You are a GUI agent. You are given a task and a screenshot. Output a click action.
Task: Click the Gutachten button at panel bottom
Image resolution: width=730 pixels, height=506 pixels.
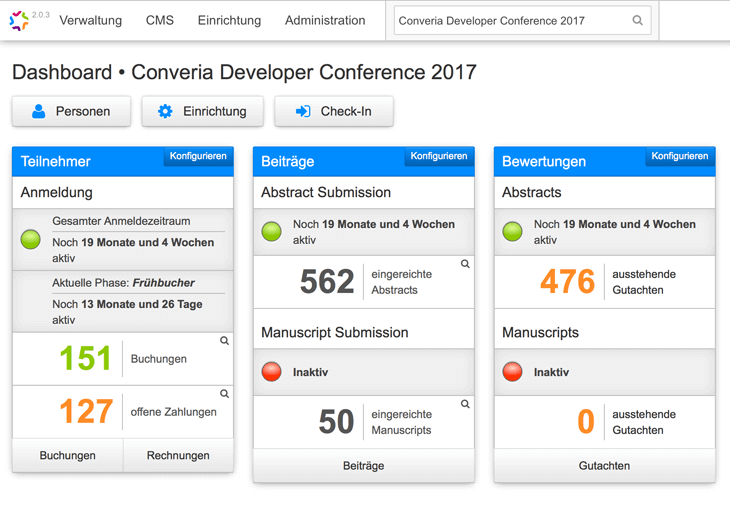(x=604, y=466)
